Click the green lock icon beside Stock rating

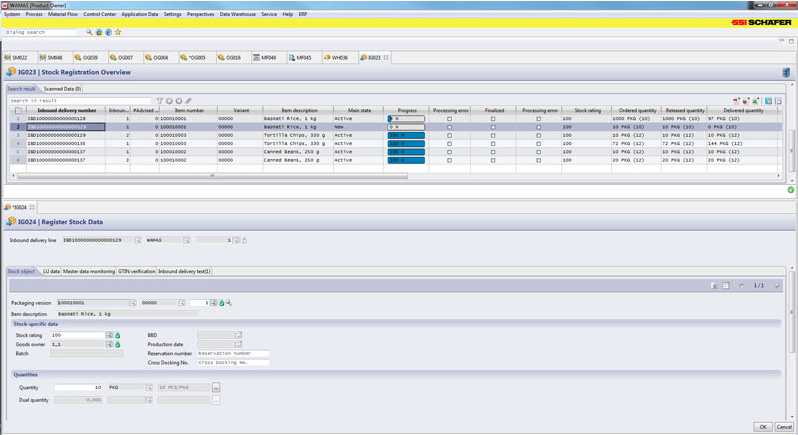[118, 336]
